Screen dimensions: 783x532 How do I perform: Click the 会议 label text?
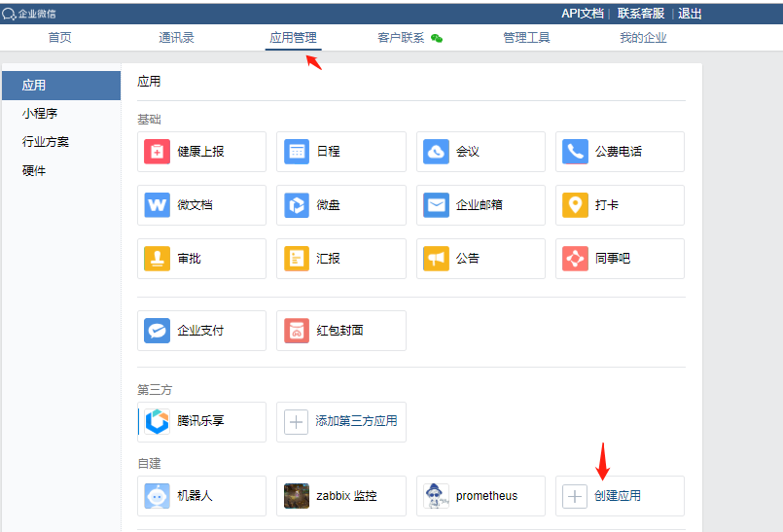[x=468, y=152]
